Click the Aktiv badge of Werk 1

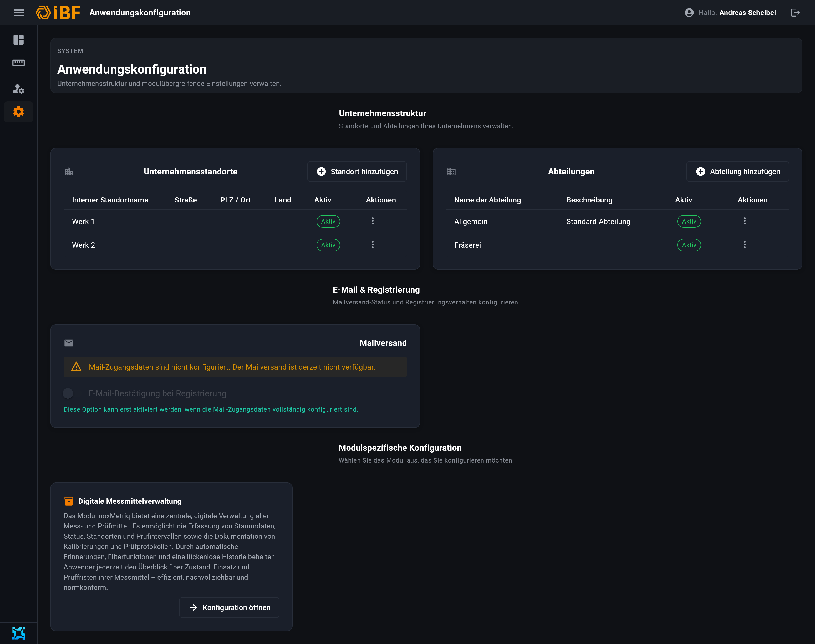[328, 221]
